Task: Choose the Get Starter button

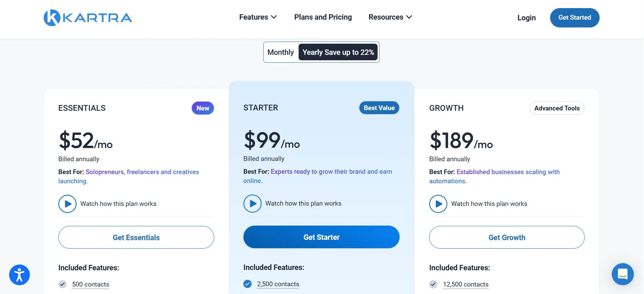Action: click(321, 237)
